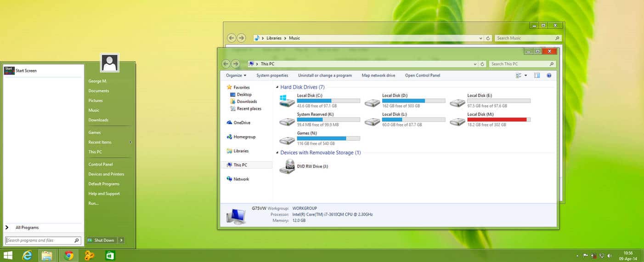Click the Help question mark icon
644x262 pixels.
548,75
